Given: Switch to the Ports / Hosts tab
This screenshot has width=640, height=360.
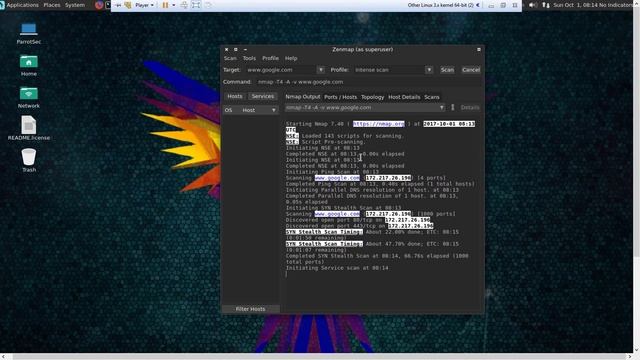Looking at the screenshot, I should [340, 97].
